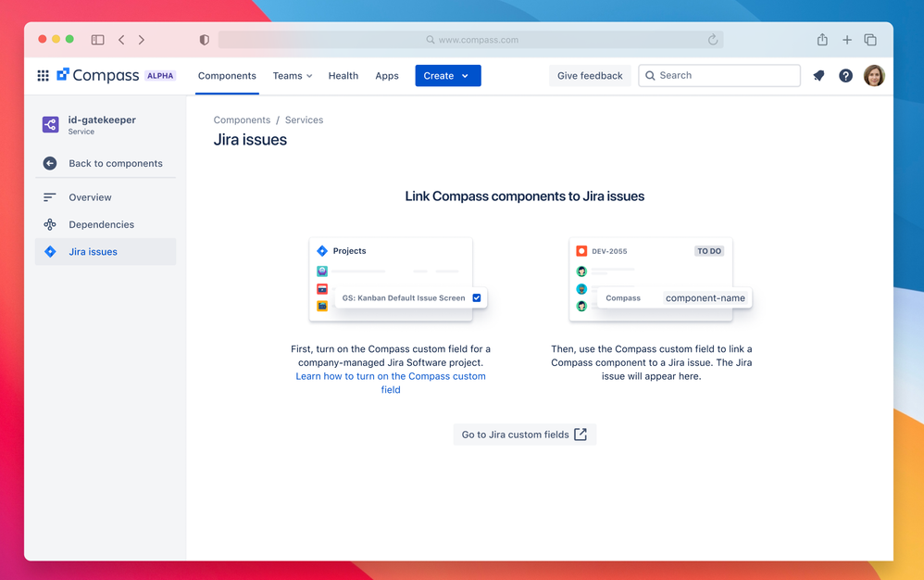Viewport: 924px width, 580px height.
Task: Click the Jira issues page heading
Action: (251, 140)
